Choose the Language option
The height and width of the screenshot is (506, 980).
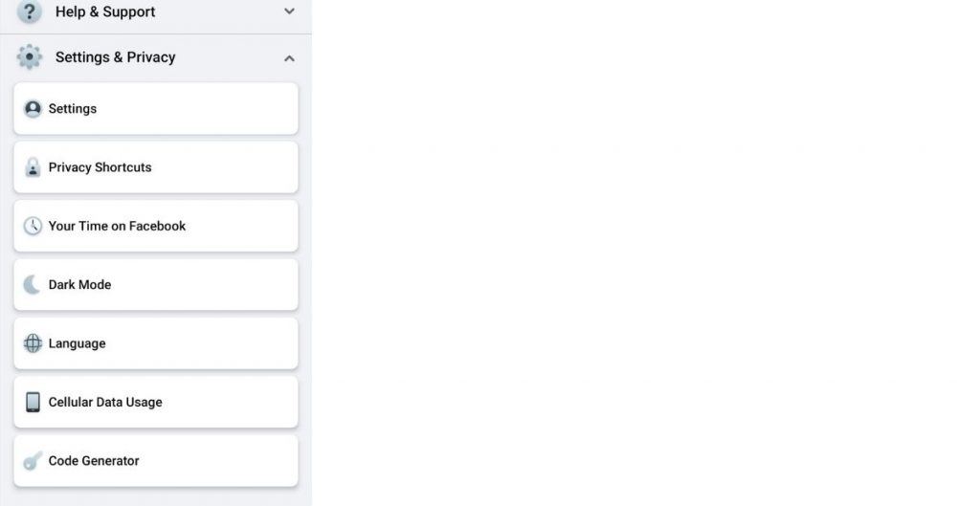click(156, 343)
